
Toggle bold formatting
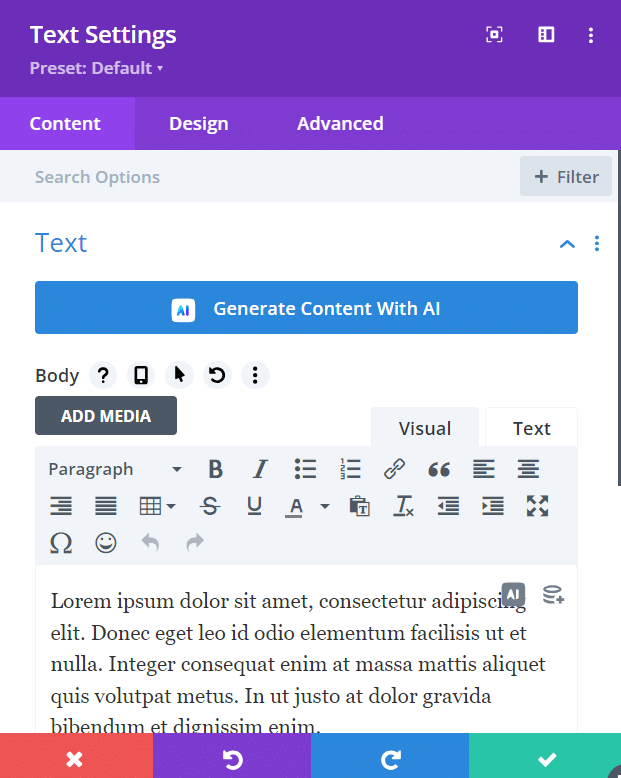tap(215, 469)
